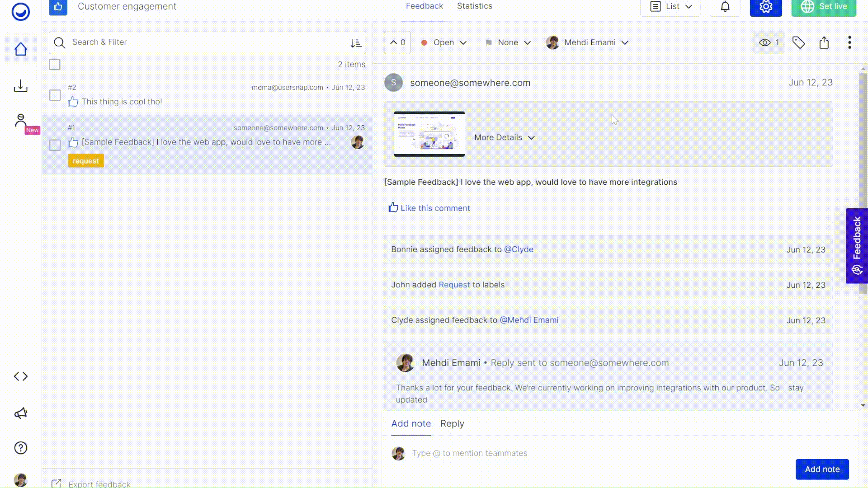
Task: Expand the Open status dropdown
Action: pos(444,42)
